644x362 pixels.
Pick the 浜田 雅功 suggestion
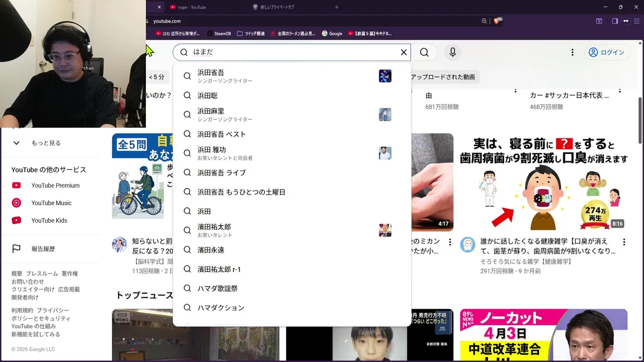click(x=292, y=153)
